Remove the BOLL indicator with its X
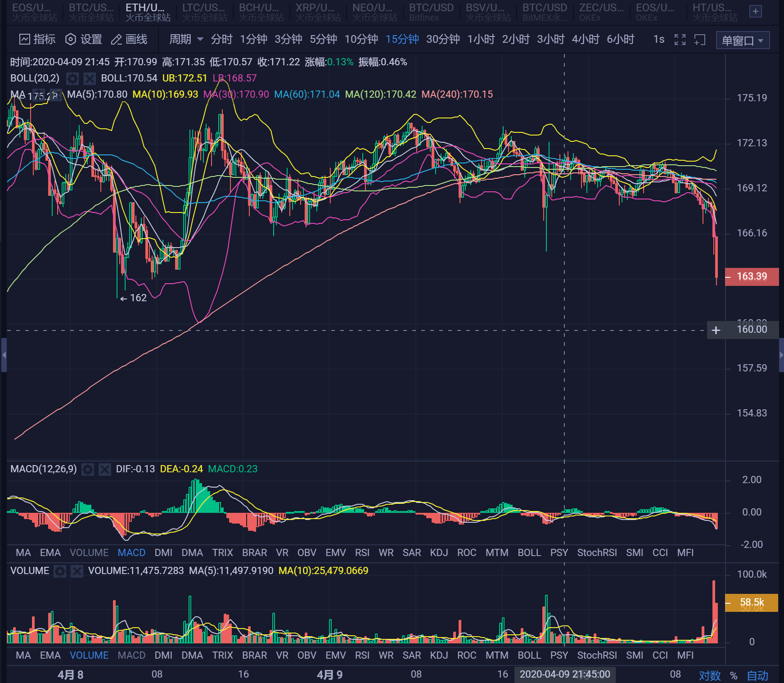 click(90, 79)
